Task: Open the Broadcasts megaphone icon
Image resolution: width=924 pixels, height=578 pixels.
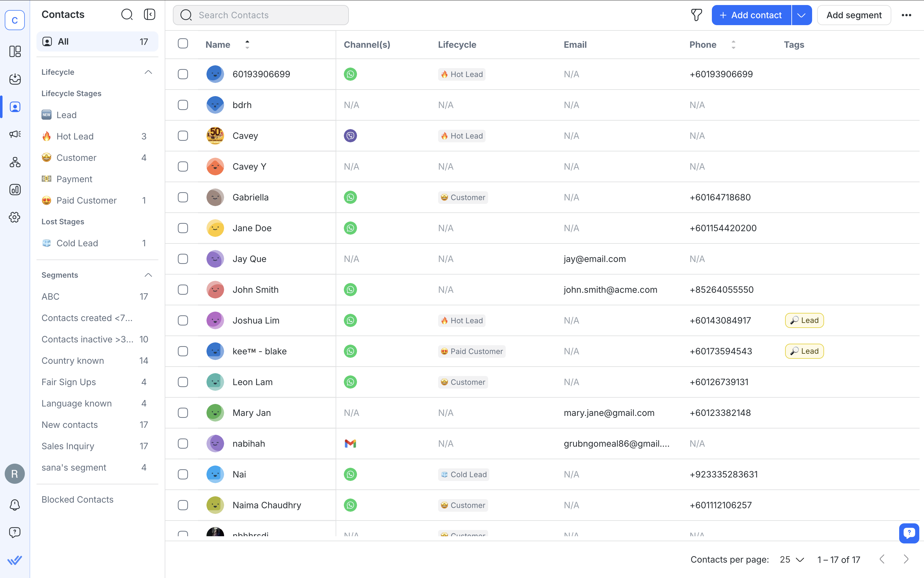Action: pyautogui.click(x=15, y=134)
